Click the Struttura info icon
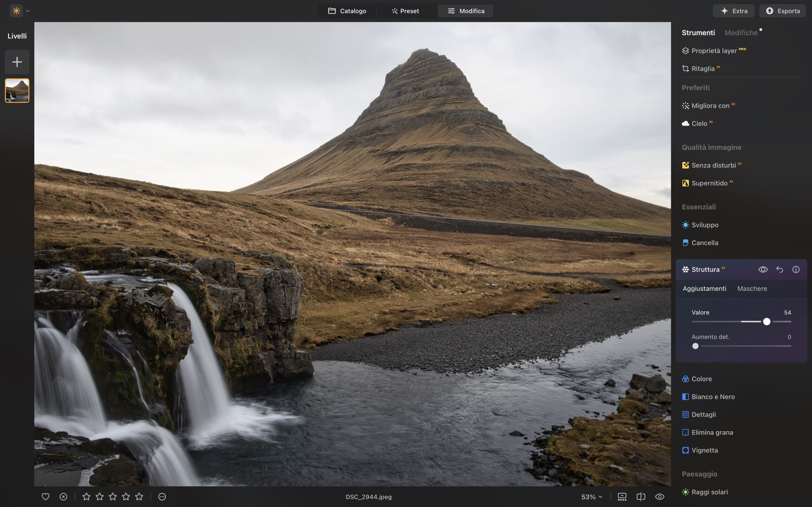Viewport: 812px width, 507px height. tap(796, 269)
